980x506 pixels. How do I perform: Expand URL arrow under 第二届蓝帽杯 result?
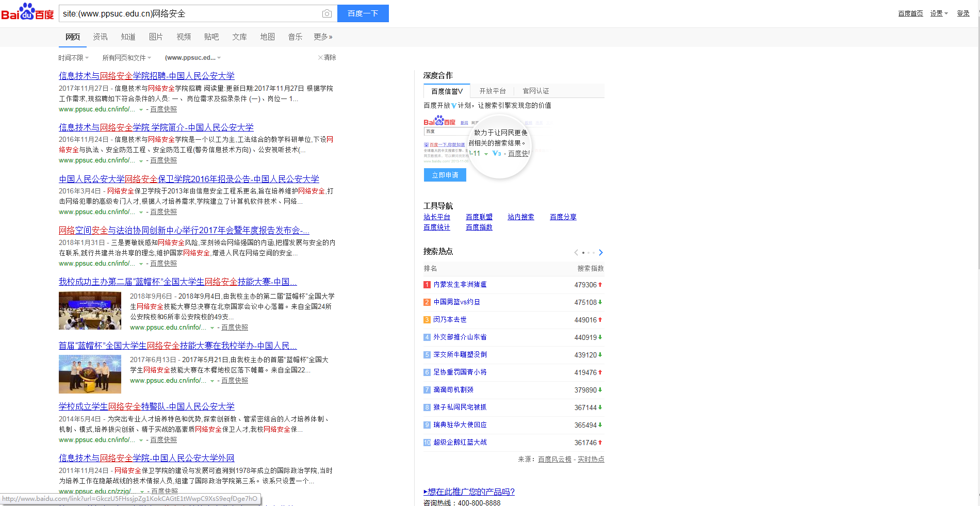212,328
